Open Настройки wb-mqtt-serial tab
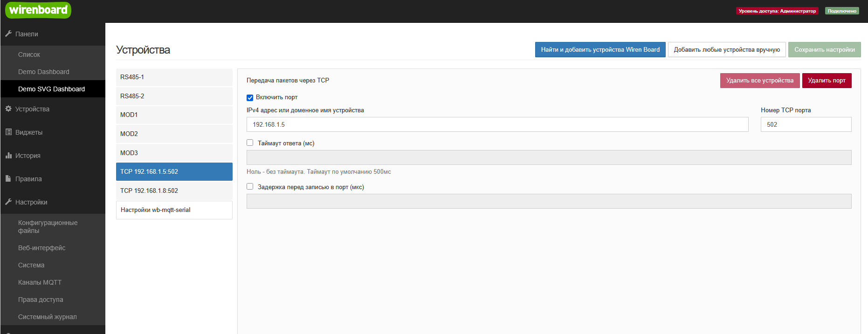Viewport: 868px width, 334px height. [x=174, y=210]
